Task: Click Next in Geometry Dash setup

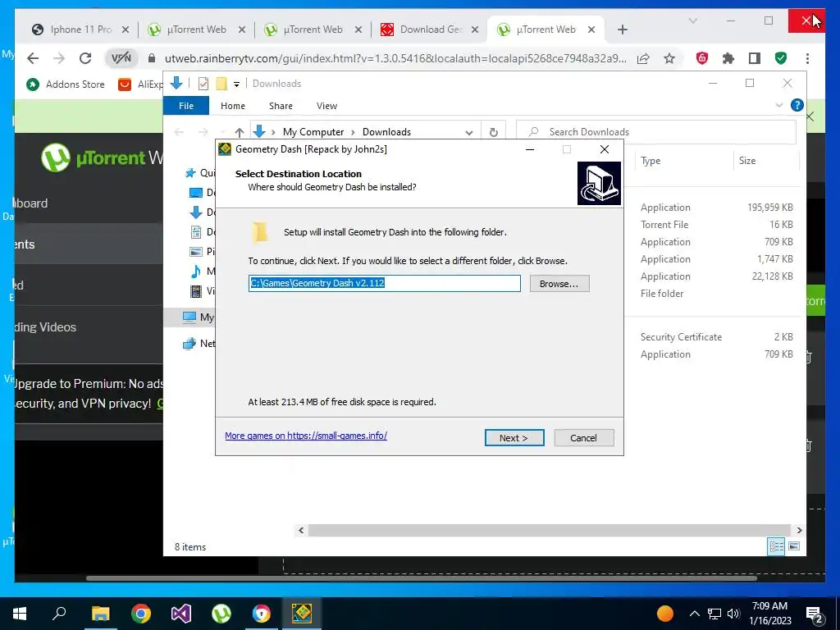Action: point(514,438)
